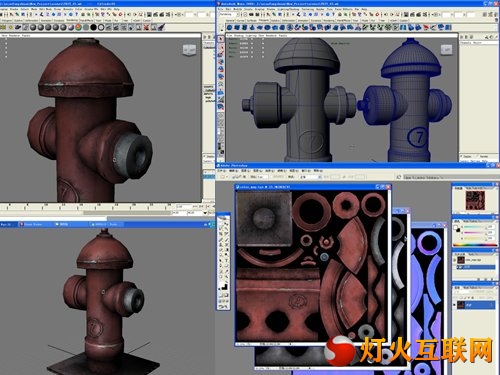The height and width of the screenshot is (375, 500).
Task: Open the menu set dropdown in right Maya
Action: pos(228,15)
